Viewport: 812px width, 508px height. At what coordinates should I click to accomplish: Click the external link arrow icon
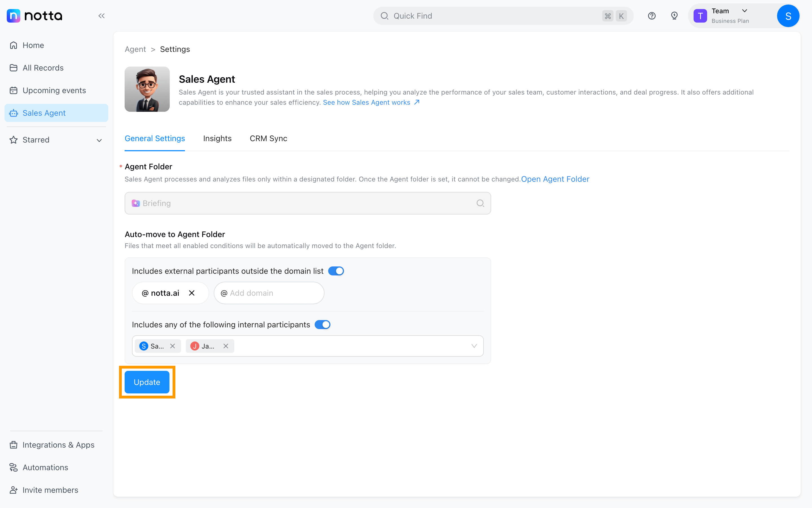coord(417,102)
